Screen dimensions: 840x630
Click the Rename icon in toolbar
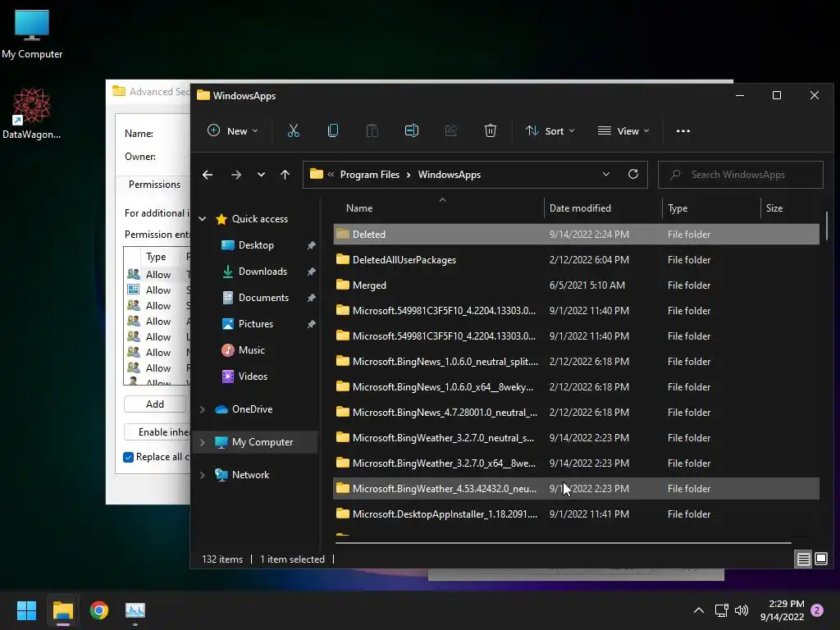pyautogui.click(x=412, y=130)
